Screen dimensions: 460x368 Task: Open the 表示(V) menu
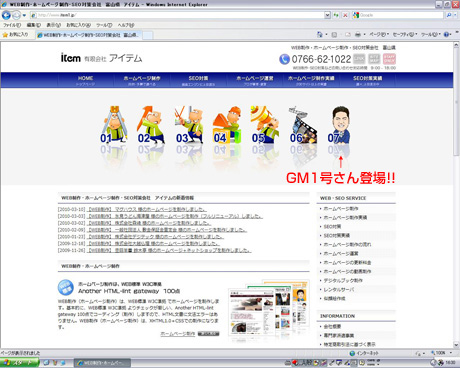(53, 25)
